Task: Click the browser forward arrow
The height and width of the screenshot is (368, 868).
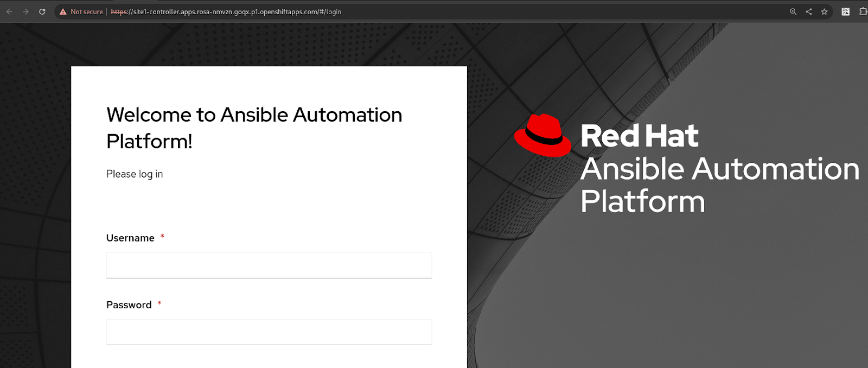Action: click(x=25, y=11)
